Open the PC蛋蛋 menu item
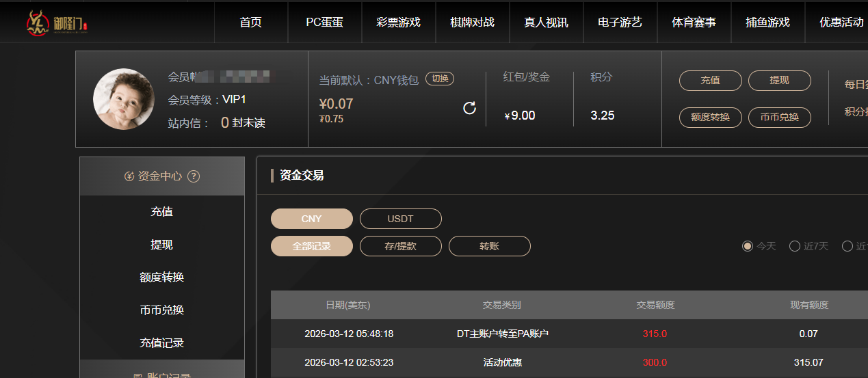The width and height of the screenshot is (868, 378). pos(325,23)
